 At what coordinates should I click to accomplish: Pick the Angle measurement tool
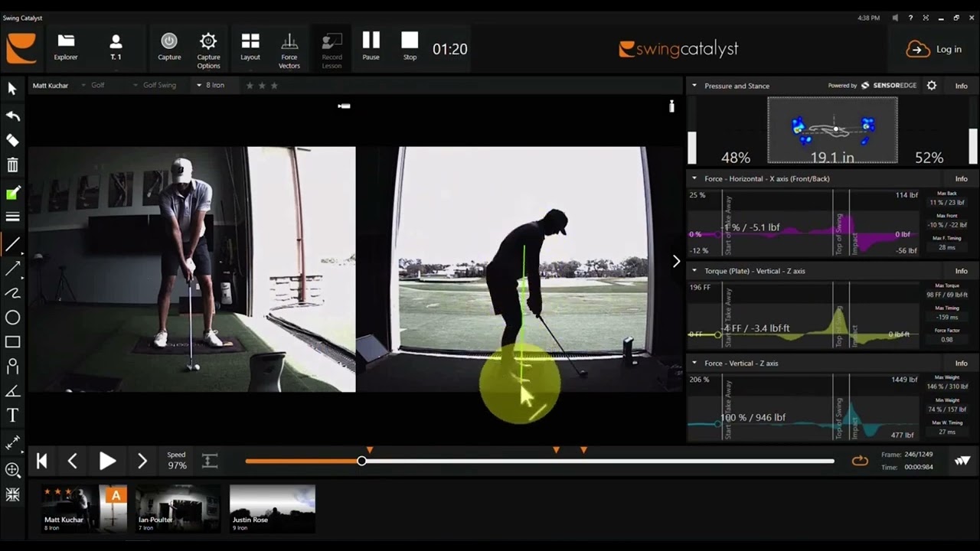coord(13,391)
